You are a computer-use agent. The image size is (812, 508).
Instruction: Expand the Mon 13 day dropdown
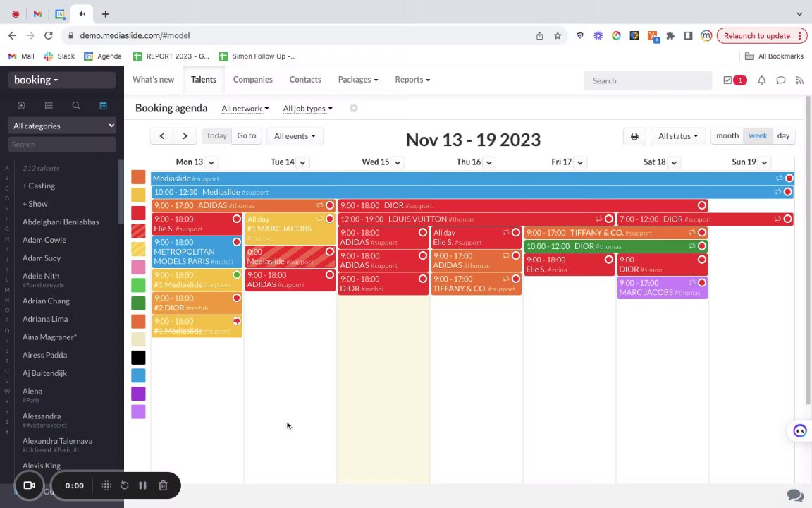[x=211, y=162]
